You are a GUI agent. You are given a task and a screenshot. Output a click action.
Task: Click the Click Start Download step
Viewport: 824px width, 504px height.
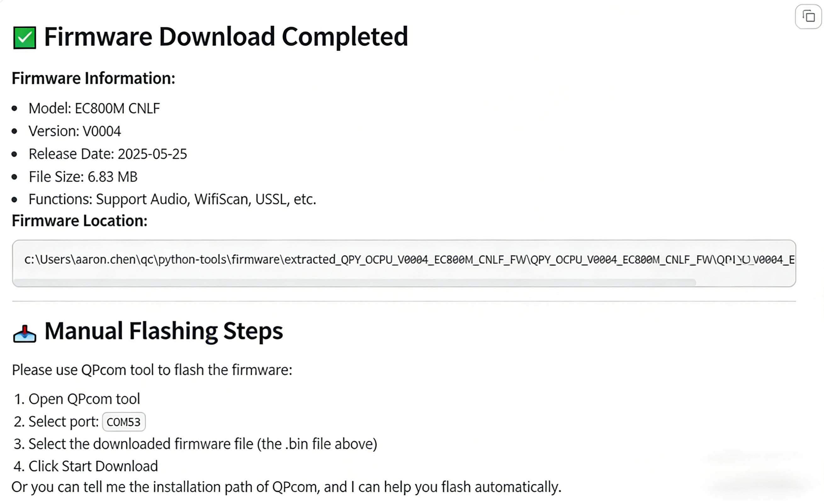click(x=93, y=466)
